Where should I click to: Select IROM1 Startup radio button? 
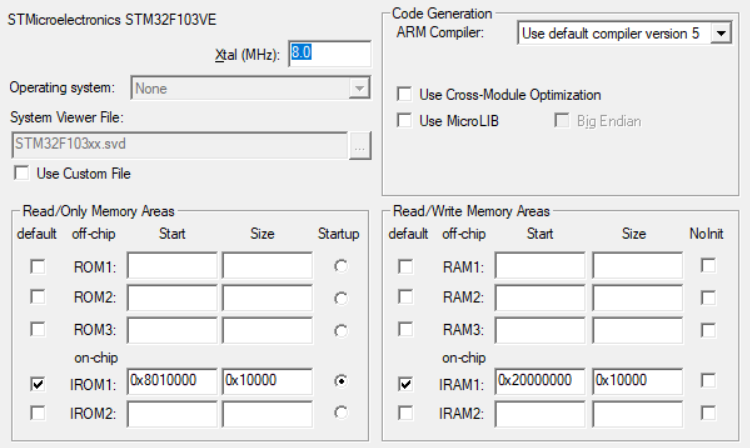pos(341,381)
